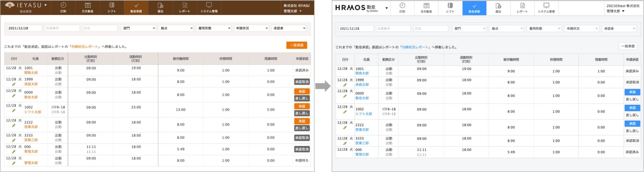The width and height of the screenshot is (644, 172).
Task: Select the 勤怠承認 tab in the brown IEYASU header
Action: point(136,8)
